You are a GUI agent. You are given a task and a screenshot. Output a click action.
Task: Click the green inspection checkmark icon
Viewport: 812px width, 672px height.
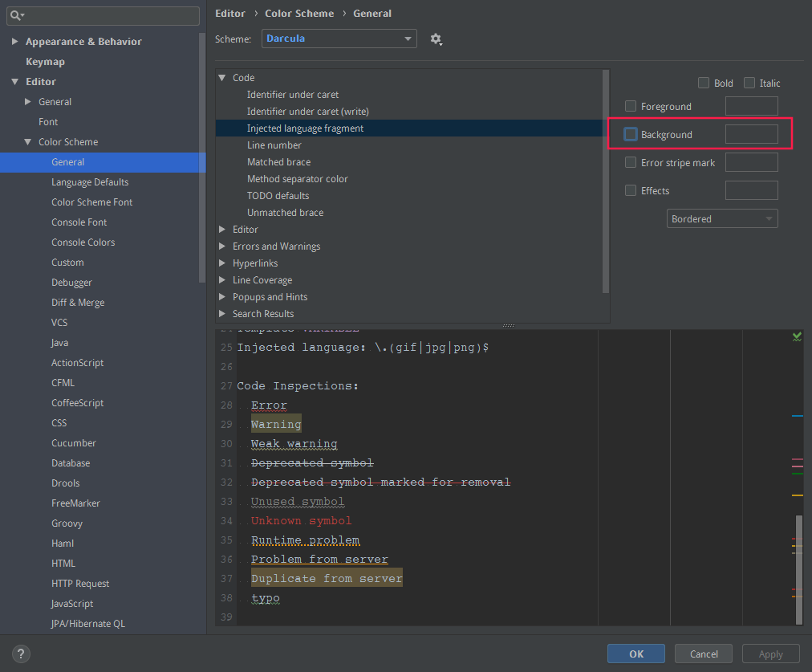point(797,336)
